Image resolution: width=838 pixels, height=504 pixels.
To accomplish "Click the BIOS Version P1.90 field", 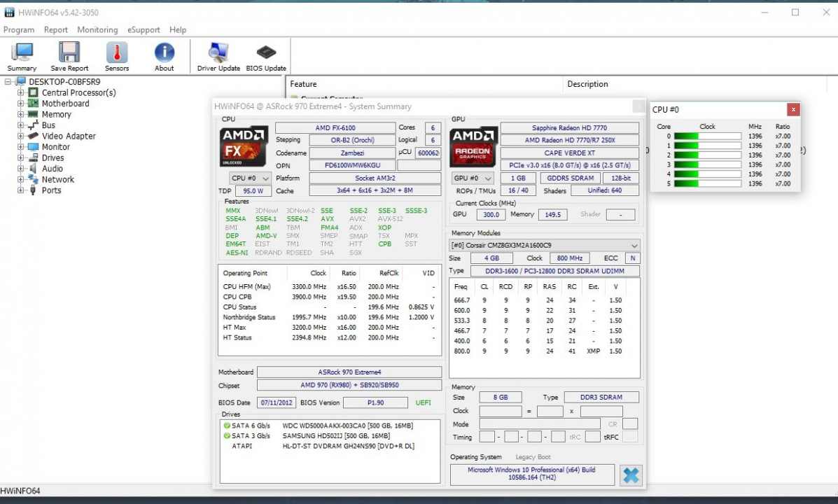I will [x=375, y=402].
